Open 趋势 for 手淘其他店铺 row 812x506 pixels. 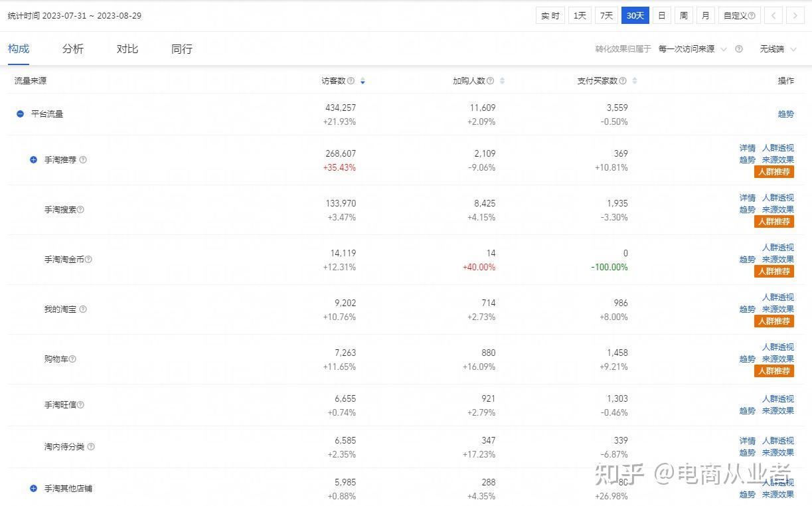click(x=748, y=495)
